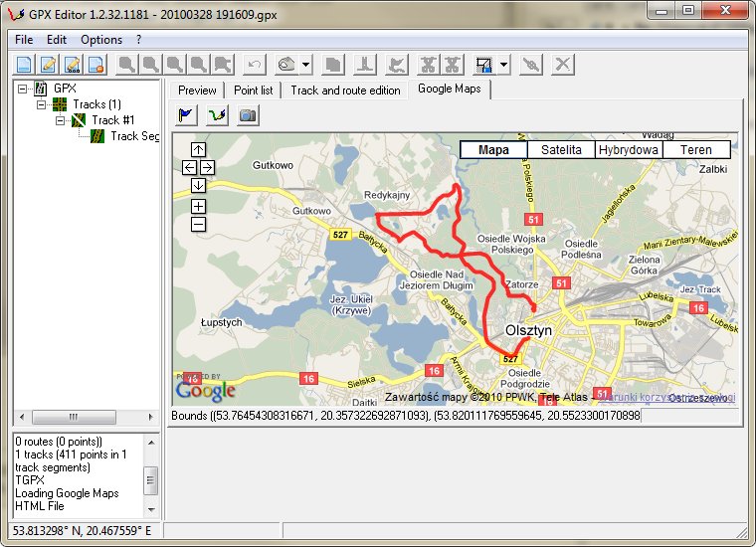Viewport: 756px width, 547px height.
Task: Click the grayed chain link icon
Action: point(531,64)
